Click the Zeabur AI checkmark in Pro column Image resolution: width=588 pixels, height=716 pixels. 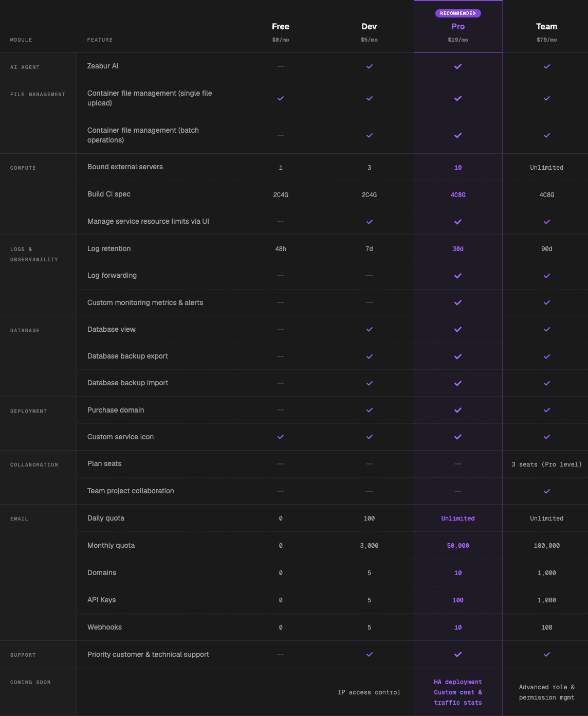coord(457,66)
